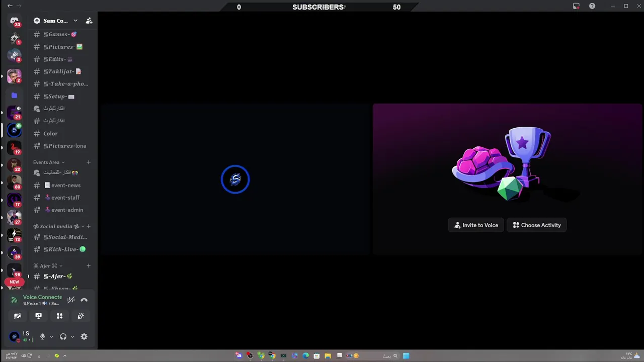Image resolution: width=644 pixels, height=362 pixels.
Task: Open the event-staff channel
Action: [x=61, y=198]
